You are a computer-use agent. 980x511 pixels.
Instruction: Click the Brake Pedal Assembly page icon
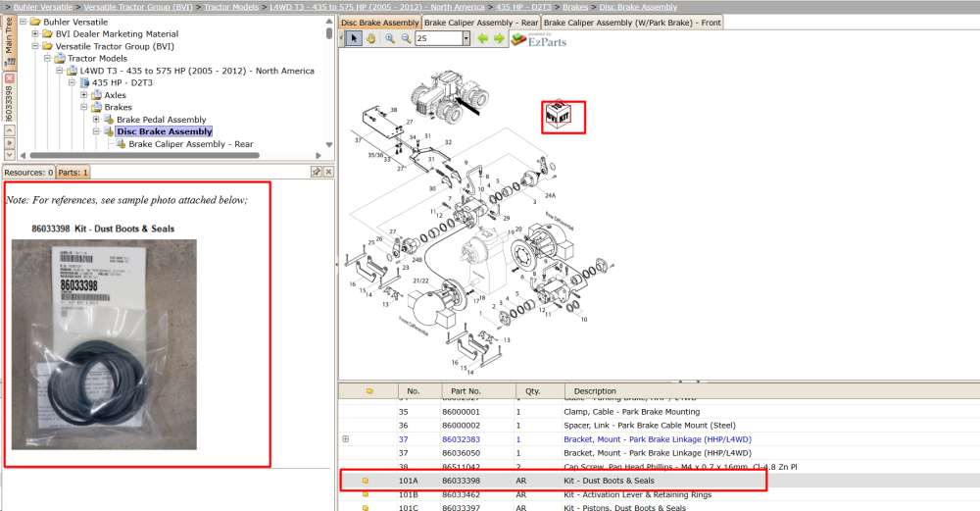click(109, 120)
